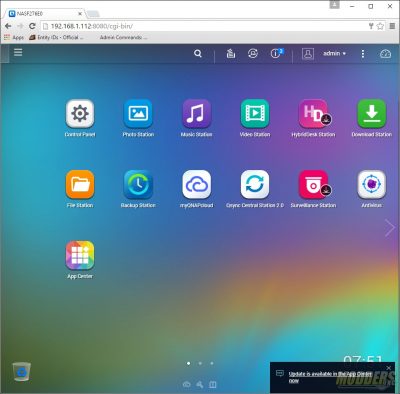400x394 pixels.
Task: Switch to second desktop page dot
Action: pos(200,363)
